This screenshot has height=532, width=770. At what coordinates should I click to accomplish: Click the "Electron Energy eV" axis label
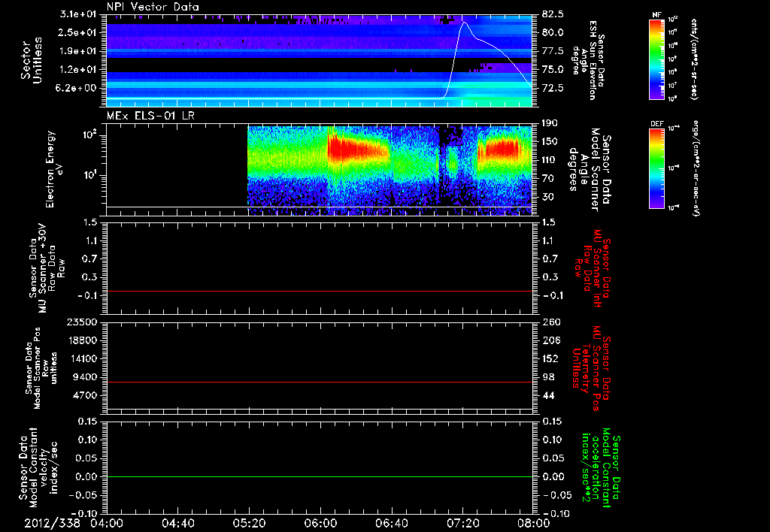[54, 169]
